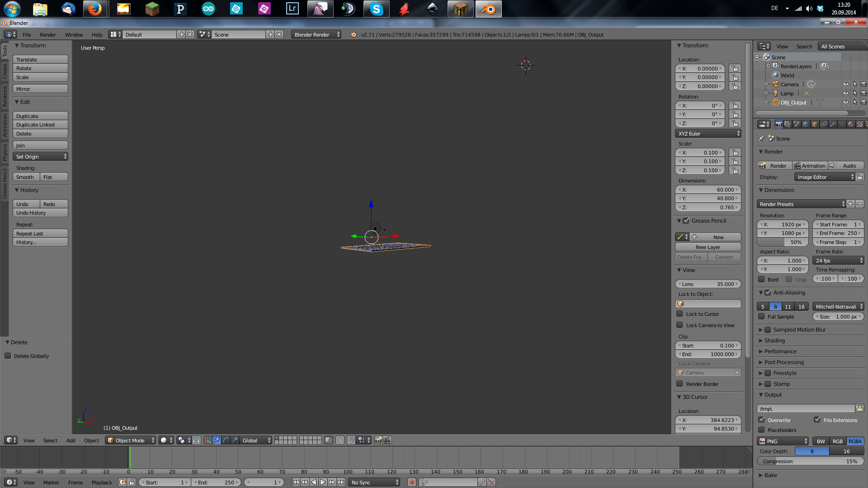The width and height of the screenshot is (868, 488).
Task: Jump to the first frame in timeline
Action: 296,482
